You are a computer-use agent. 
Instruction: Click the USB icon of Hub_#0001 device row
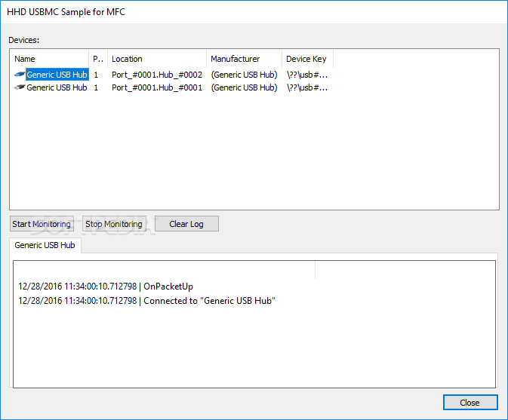[x=20, y=87]
